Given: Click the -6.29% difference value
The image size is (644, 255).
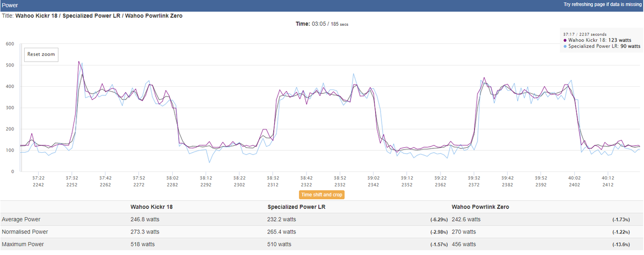Looking at the screenshot, I should coord(439,220).
